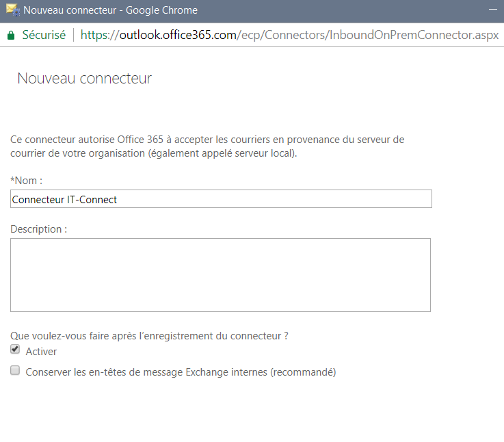Click the outlook.office365.com URL in address bar

point(289,35)
